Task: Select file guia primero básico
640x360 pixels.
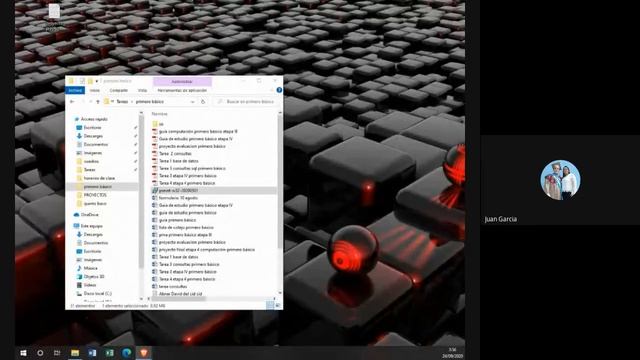Action: click(x=177, y=220)
